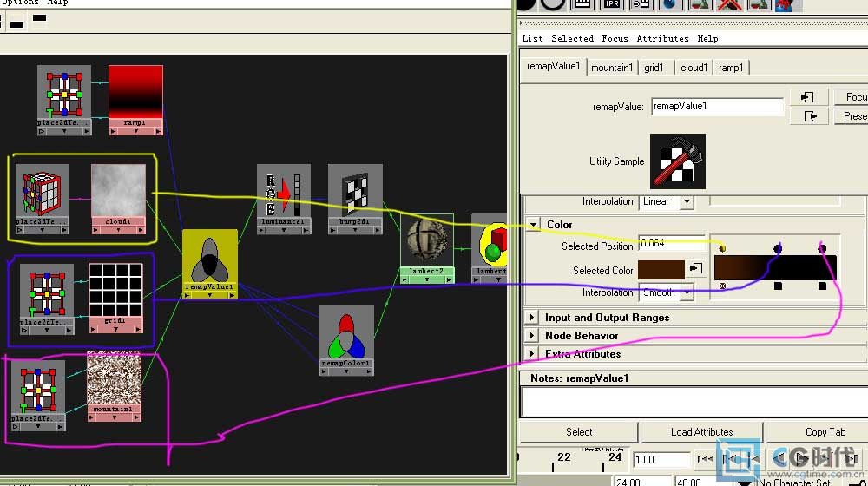Open List menu in Attribute Editor

532,38
